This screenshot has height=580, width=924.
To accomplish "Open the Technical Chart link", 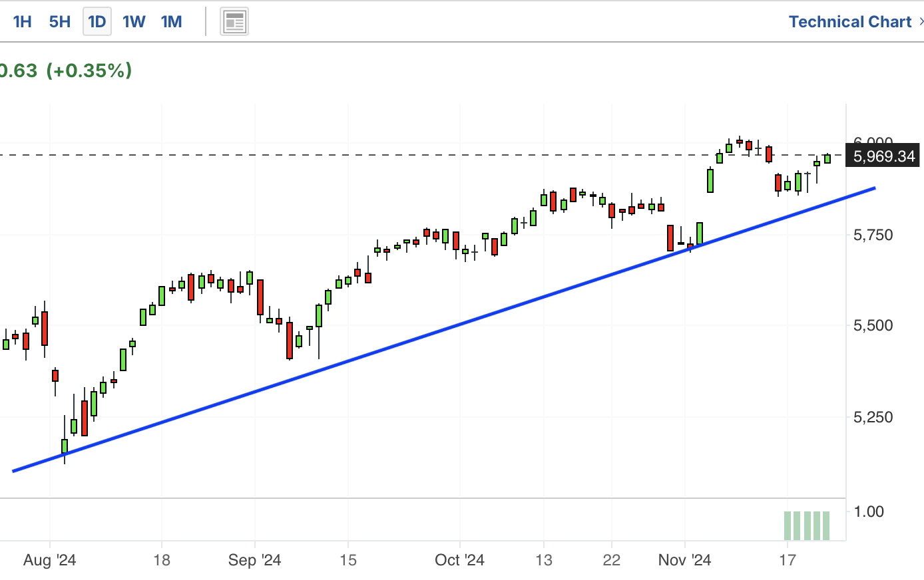I will (850, 22).
